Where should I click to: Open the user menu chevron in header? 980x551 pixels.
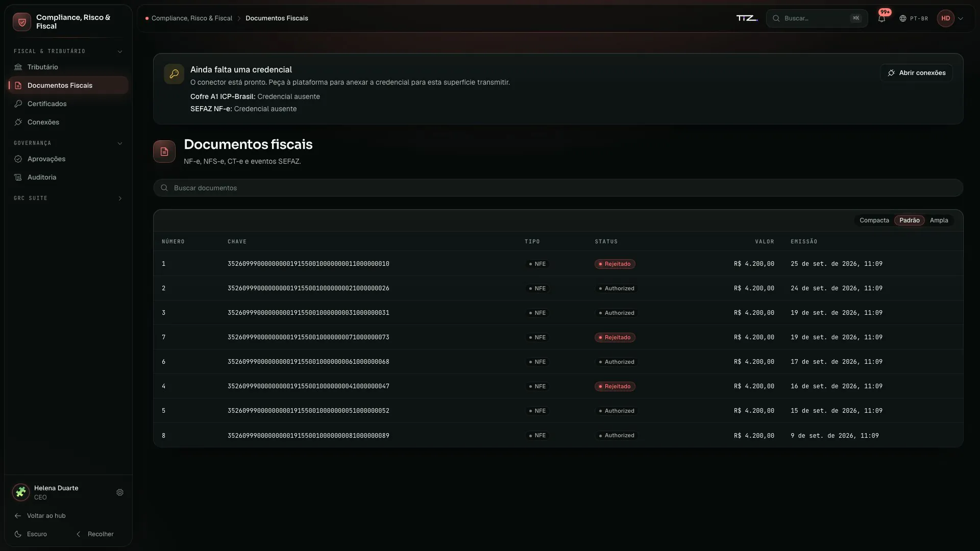coord(961,18)
